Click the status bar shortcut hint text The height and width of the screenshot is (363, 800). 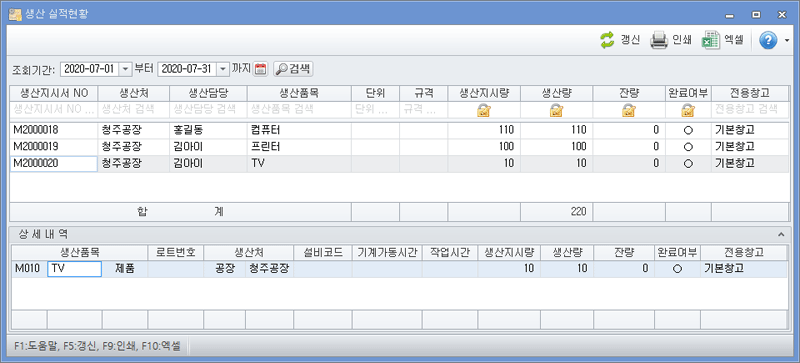click(x=97, y=346)
